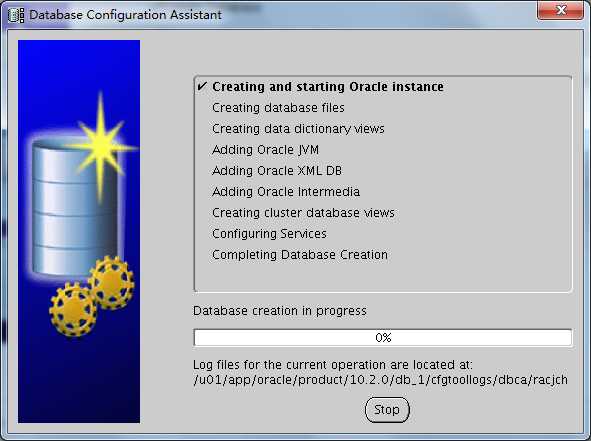
Task: Select 'Configuring Services' step
Action: coord(269,234)
